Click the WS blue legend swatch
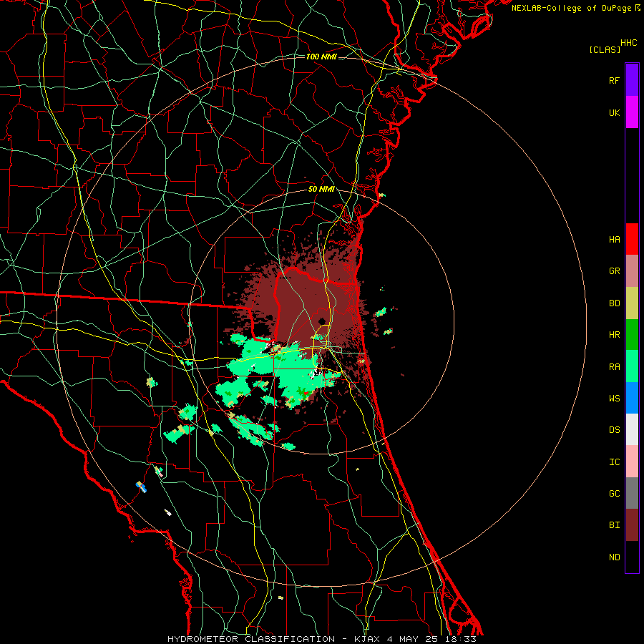Viewport: 644px width, 644px height. [x=632, y=398]
